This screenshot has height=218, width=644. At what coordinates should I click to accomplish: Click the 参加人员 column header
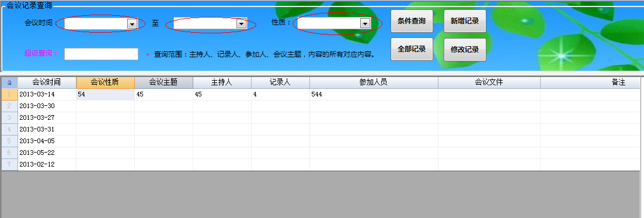point(374,82)
